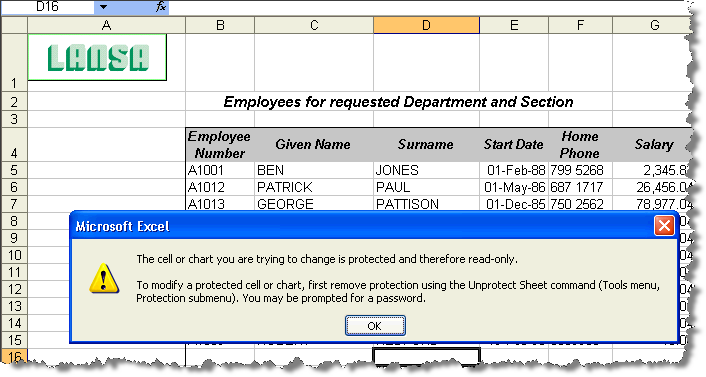Viewport: 706px width, 377px height.
Task: Click cell containing BEN
Action: [x=314, y=170]
